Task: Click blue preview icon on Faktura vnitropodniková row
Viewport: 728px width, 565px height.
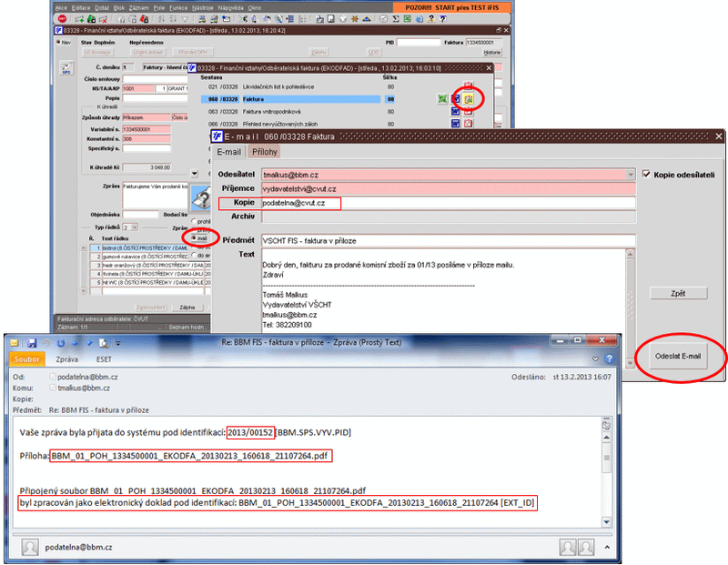Action: [x=456, y=111]
